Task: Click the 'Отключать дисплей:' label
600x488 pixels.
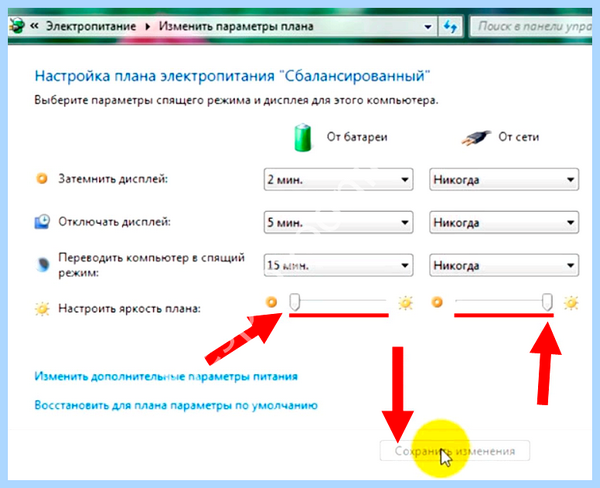Action: [x=114, y=222]
